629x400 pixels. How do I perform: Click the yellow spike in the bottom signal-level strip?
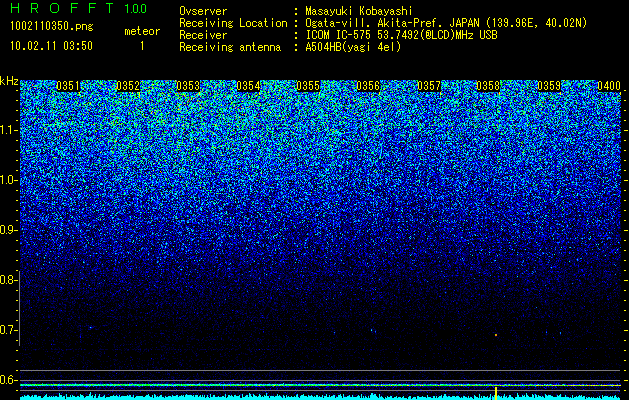496,393
